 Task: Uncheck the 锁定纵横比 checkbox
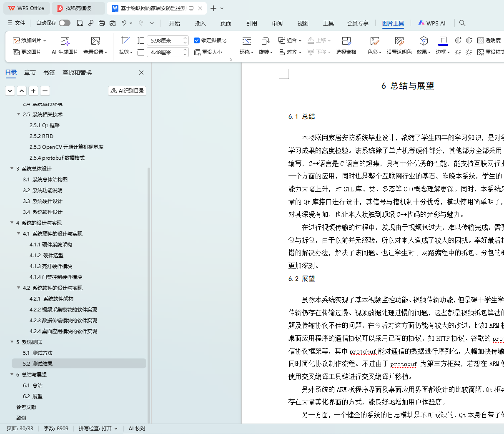[197, 40]
